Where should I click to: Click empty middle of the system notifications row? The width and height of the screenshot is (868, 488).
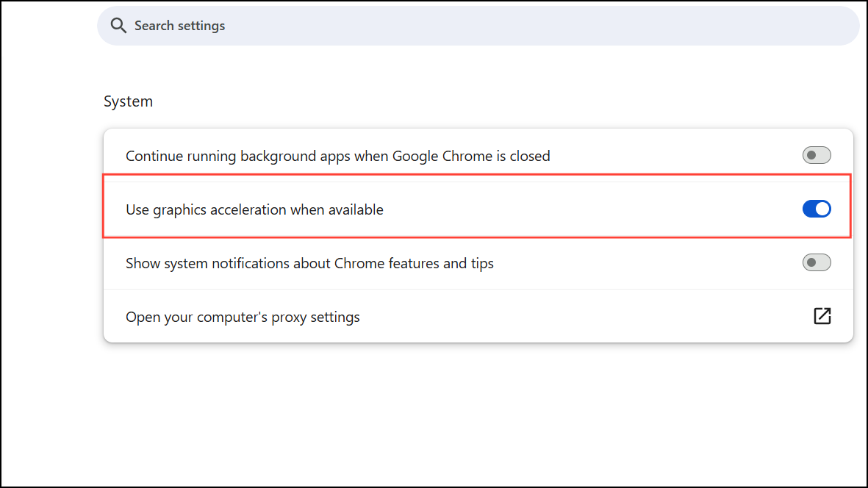647,264
